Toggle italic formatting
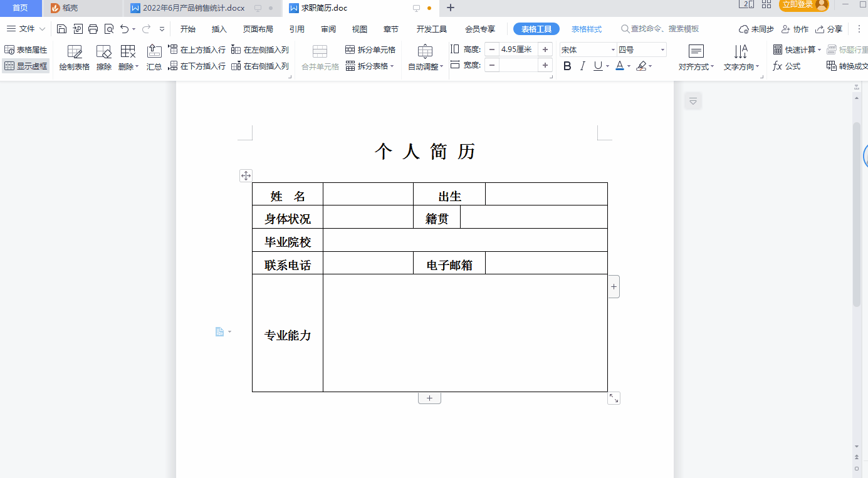This screenshot has height=478, width=868. [x=583, y=66]
